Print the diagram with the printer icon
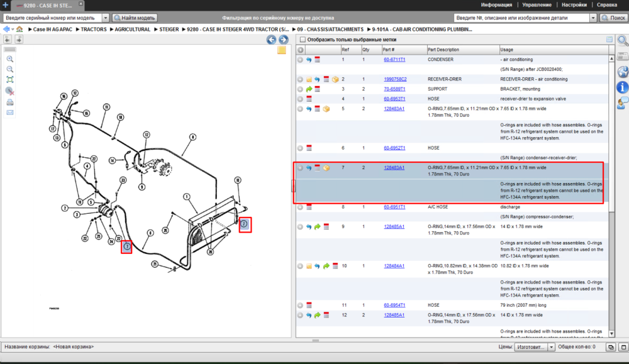 click(10, 102)
